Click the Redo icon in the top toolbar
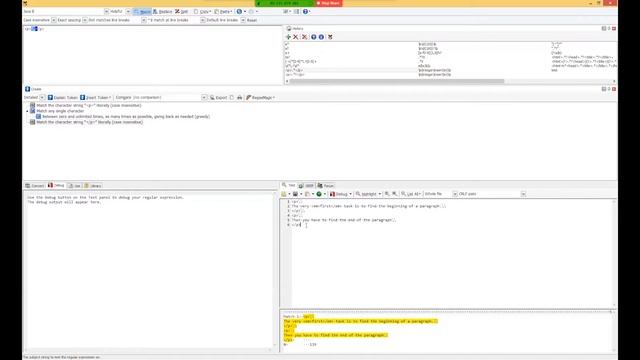The image size is (640, 360). pyautogui.click(x=251, y=11)
